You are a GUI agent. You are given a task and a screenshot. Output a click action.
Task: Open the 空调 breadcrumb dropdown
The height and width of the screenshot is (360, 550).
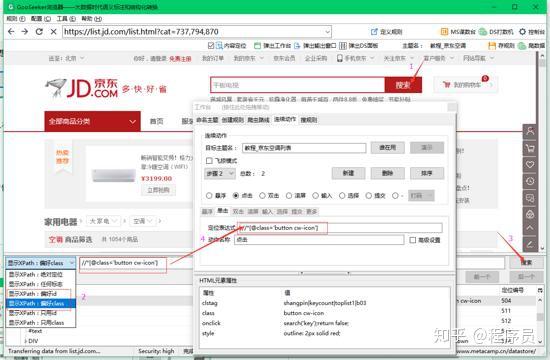point(142,221)
